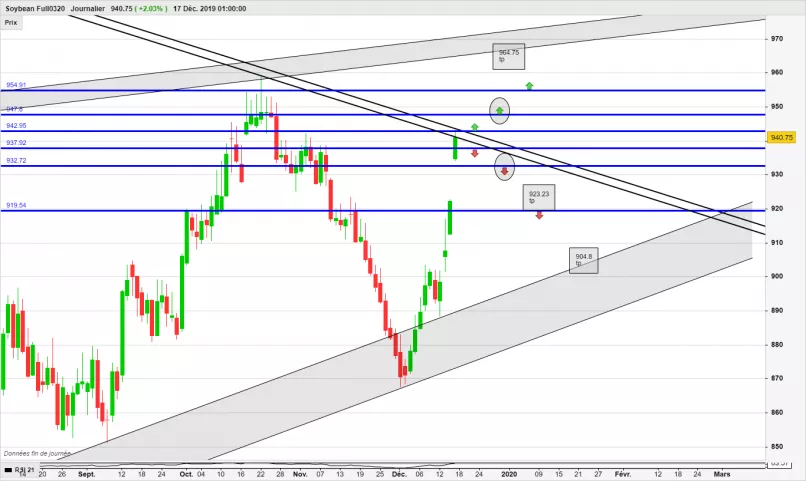Select the 904.8 tp annotation box

(583, 260)
